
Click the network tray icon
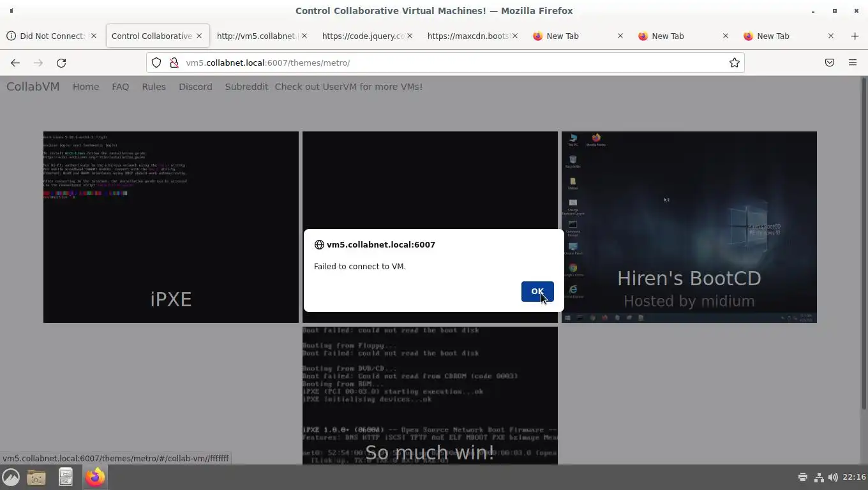tap(819, 477)
